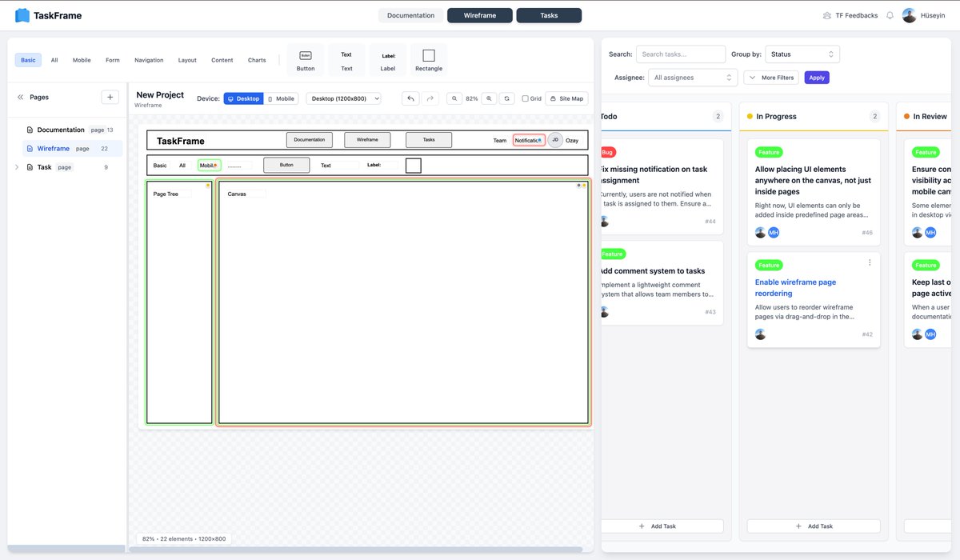The width and height of the screenshot is (960, 560).
Task: Add a new page with the plus icon
Action: pyautogui.click(x=110, y=97)
